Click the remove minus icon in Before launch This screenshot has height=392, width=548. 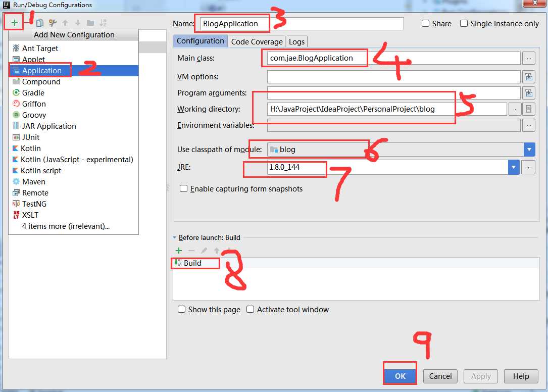(191, 251)
